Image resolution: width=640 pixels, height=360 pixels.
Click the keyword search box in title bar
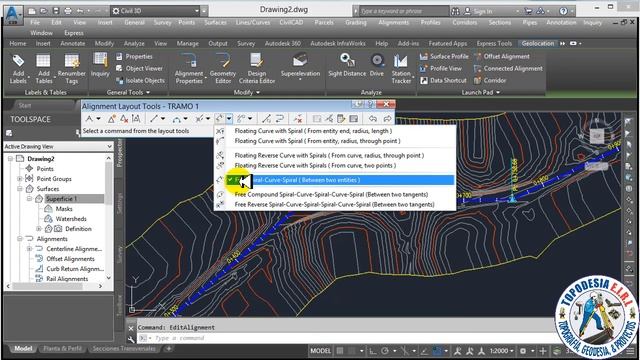404,11
